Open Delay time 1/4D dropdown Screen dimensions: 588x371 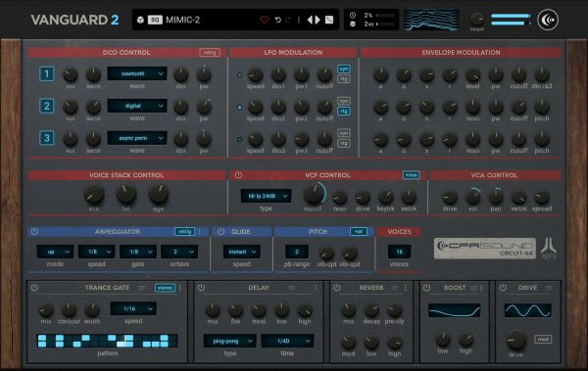tap(287, 341)
